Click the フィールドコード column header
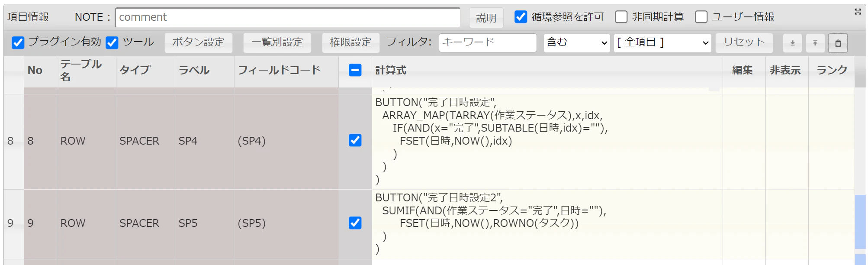868x265 pixels. pos(286,72)
